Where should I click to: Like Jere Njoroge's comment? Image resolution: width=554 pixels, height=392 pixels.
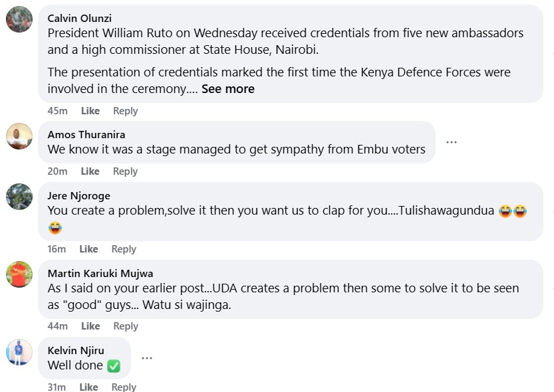point(88,249)
